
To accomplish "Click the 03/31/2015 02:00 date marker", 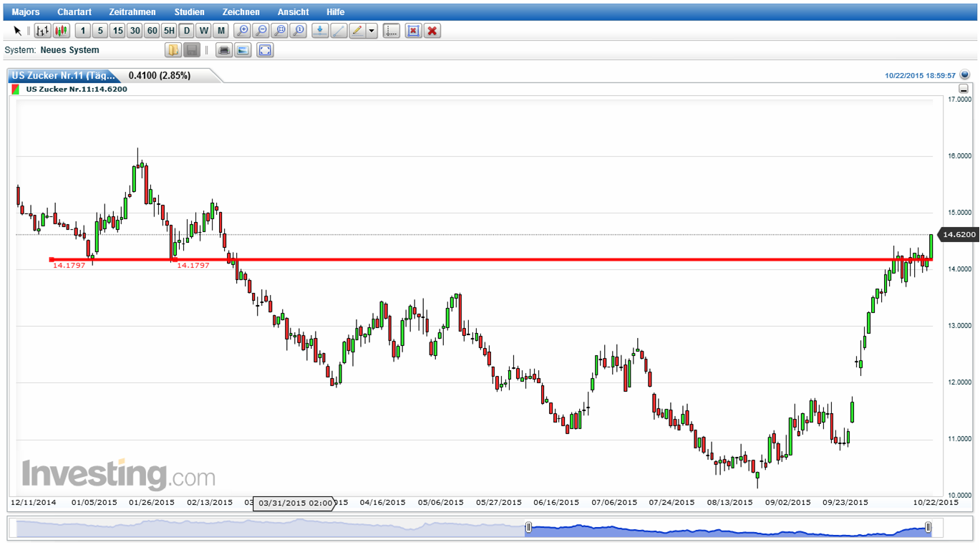I will 295,503.
